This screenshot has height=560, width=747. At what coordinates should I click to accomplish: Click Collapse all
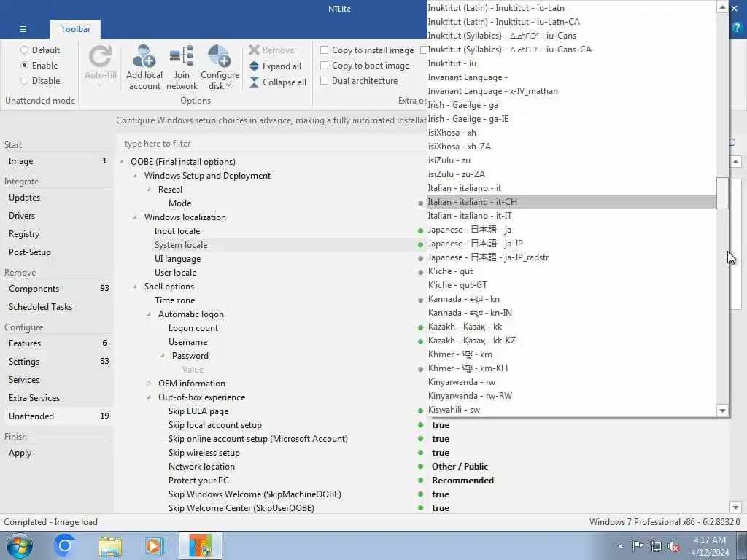click(278, 82)
